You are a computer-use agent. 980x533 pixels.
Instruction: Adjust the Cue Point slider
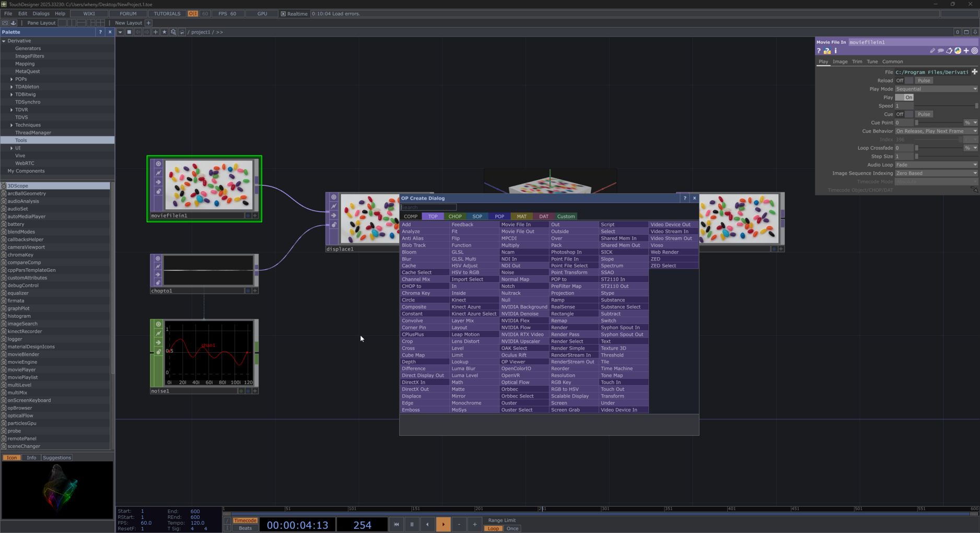click(x=940, y=123)
